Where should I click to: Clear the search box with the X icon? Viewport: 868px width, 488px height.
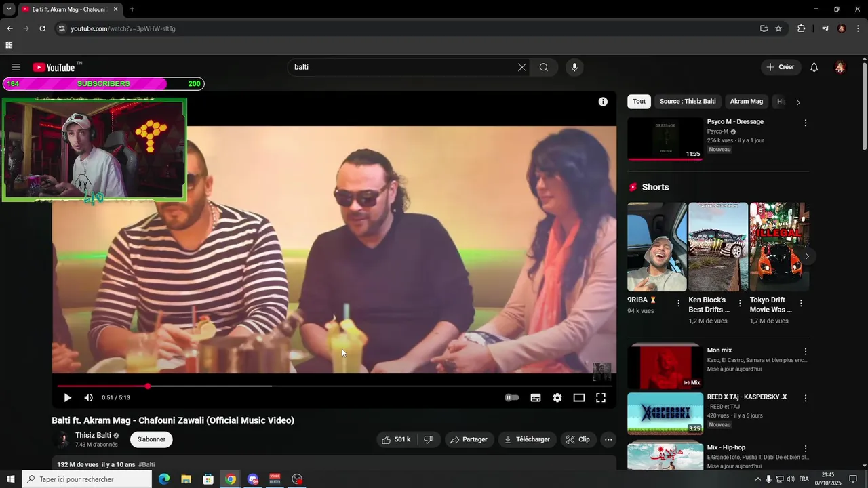[x=522, y=67]
